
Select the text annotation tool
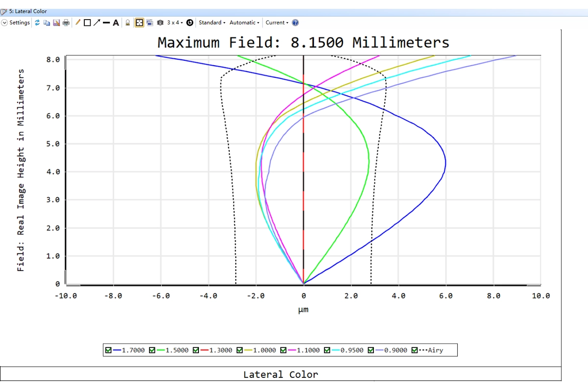[x=116, y=23]
